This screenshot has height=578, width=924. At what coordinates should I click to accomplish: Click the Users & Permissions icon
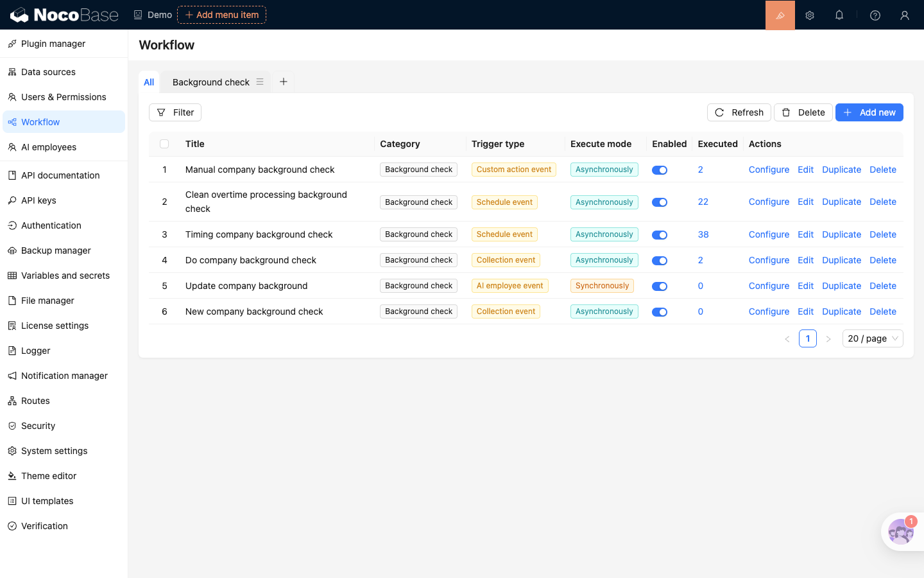tap(12, 97)
